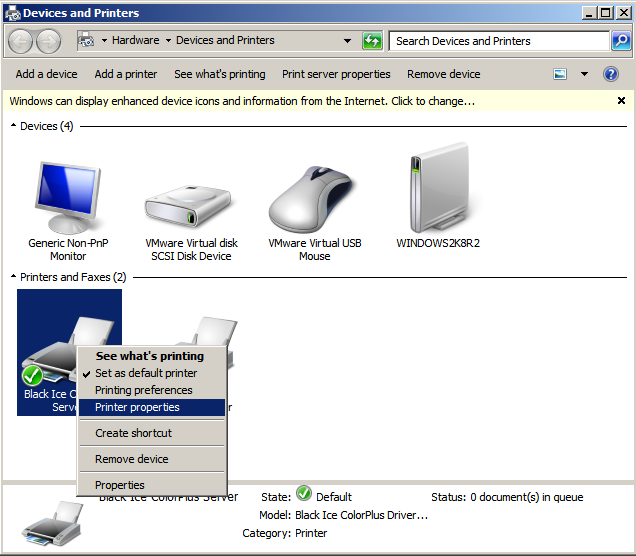The width and height of the screenshot is (636, 556).
Task: Open the change view dropdown arrow
Action: (584, 74)
